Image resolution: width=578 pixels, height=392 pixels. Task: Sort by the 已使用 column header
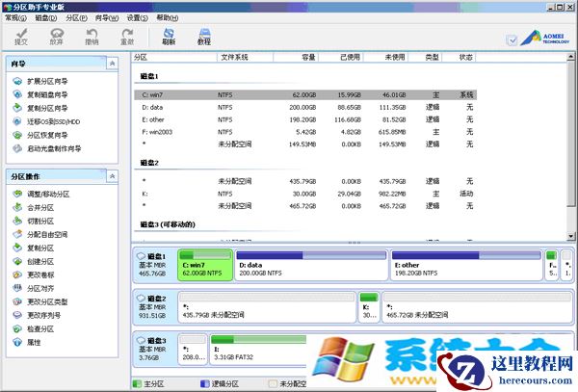(341, 57)
